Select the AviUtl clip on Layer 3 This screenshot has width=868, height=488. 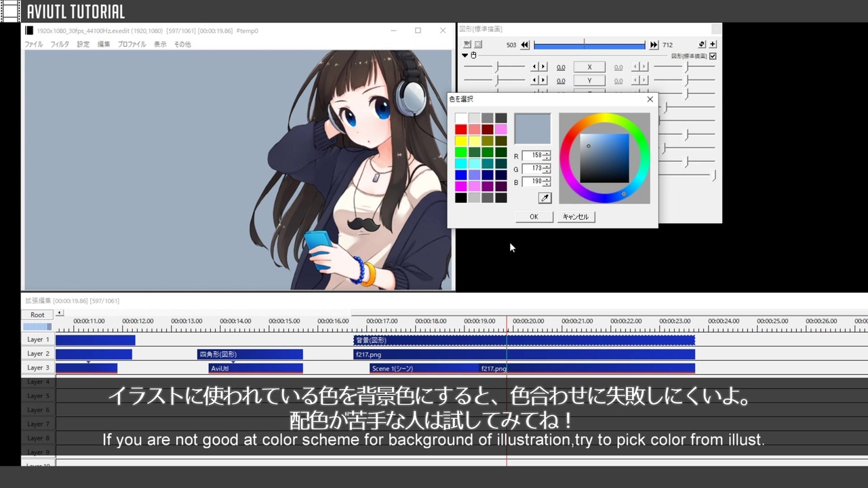[x=256, y=369]
